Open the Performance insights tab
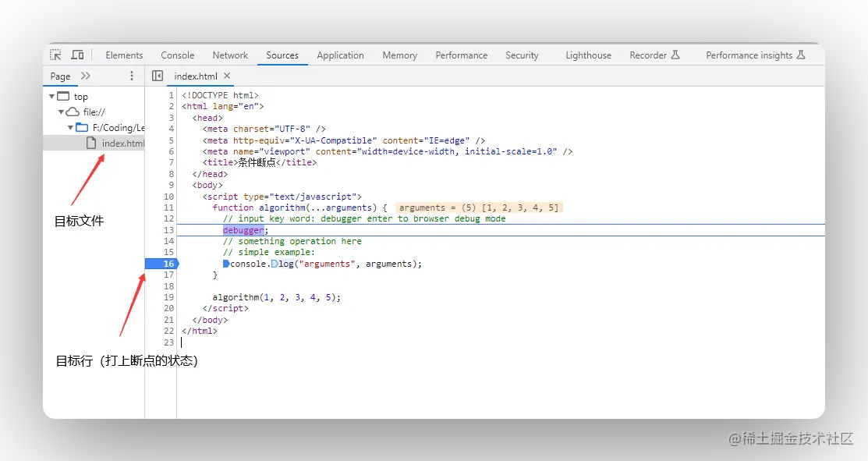 pos(755,55)
